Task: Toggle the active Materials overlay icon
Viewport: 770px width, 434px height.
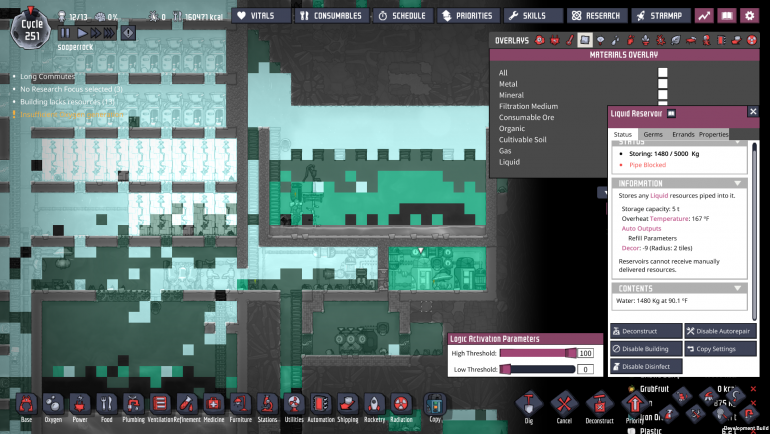Action: pyautogui.click(x=585, y=40)
